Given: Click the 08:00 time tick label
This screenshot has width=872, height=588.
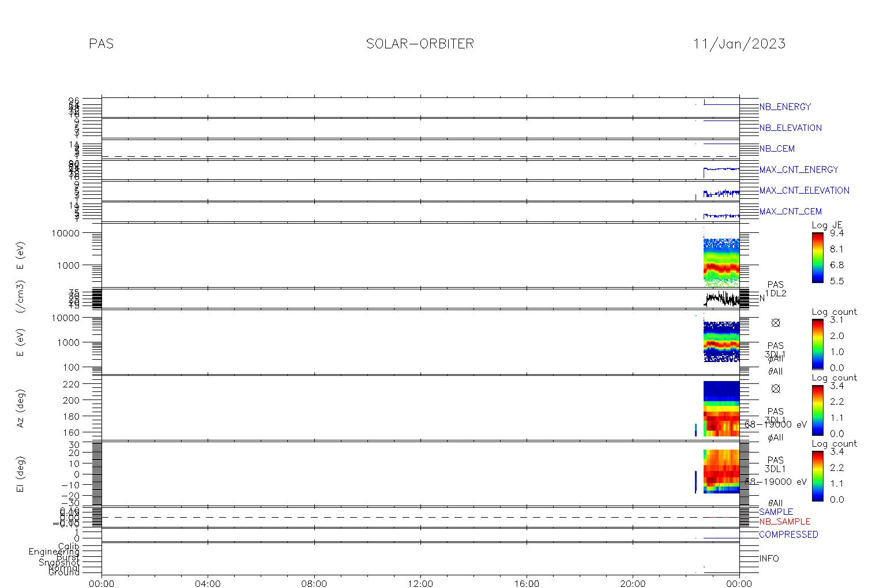Looking at the screenshot, I should (314, 583).
